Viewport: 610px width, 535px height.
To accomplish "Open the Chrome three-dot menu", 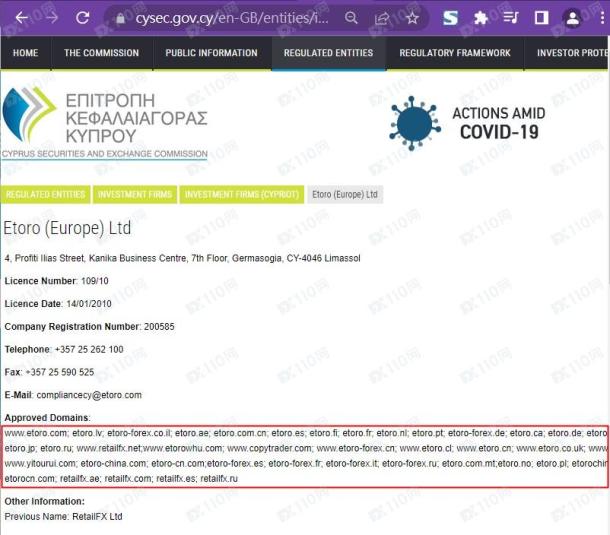I will coord(603,18).
